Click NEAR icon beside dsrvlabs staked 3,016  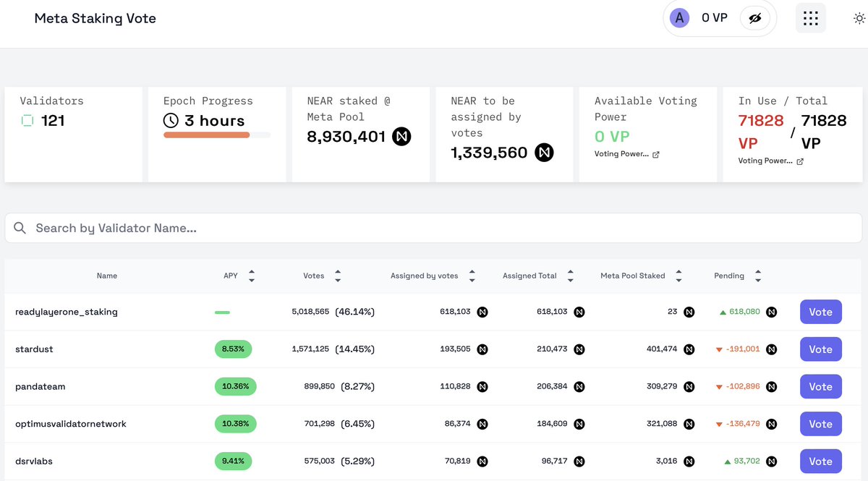tap(689, 461)
